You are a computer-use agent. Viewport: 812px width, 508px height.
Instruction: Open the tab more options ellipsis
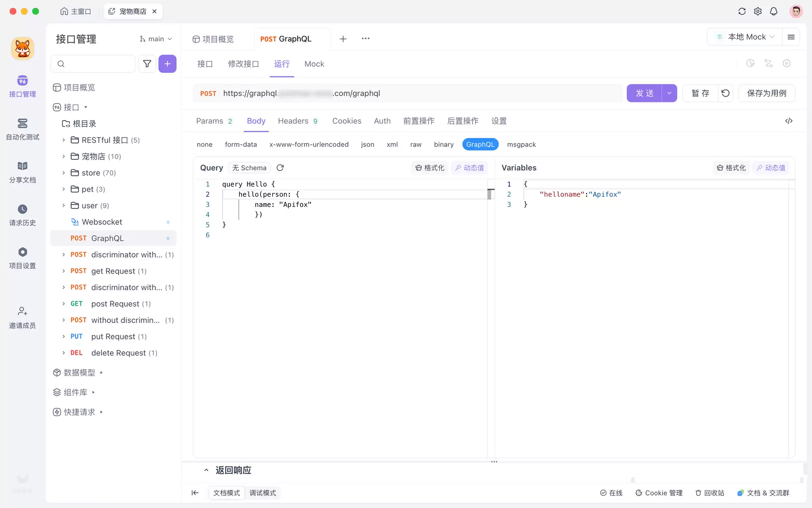pos(365,39)
